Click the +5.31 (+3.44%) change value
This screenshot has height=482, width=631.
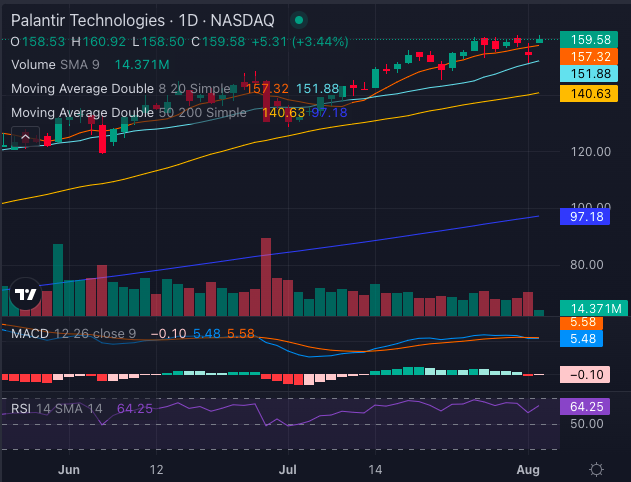pyautogui.click(x=300, y=42)
